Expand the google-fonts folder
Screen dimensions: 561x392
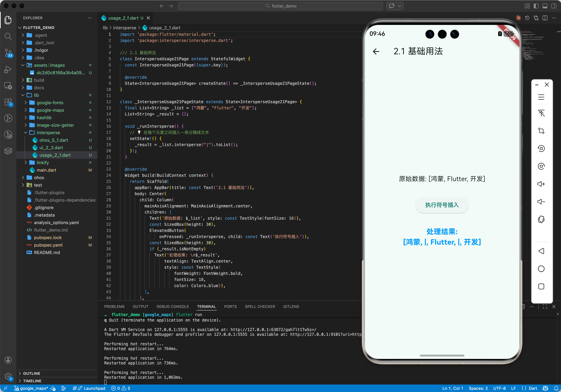click(50, 103)
